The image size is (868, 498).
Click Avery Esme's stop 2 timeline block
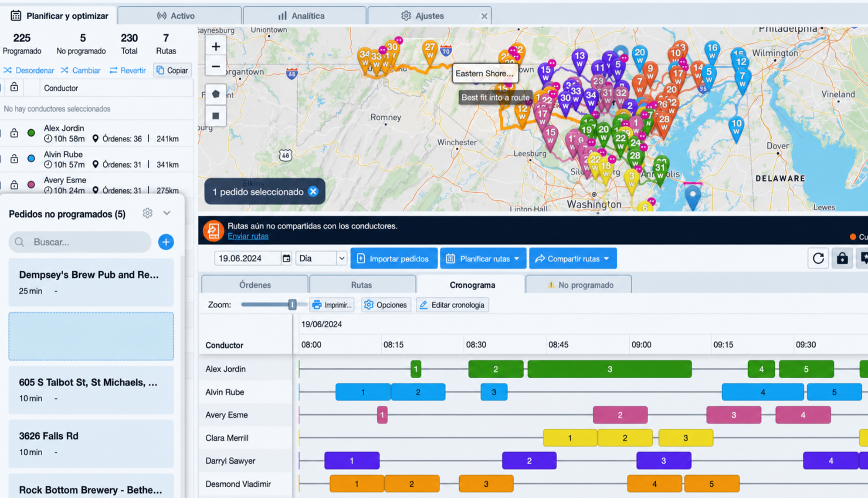pos(620,415)
